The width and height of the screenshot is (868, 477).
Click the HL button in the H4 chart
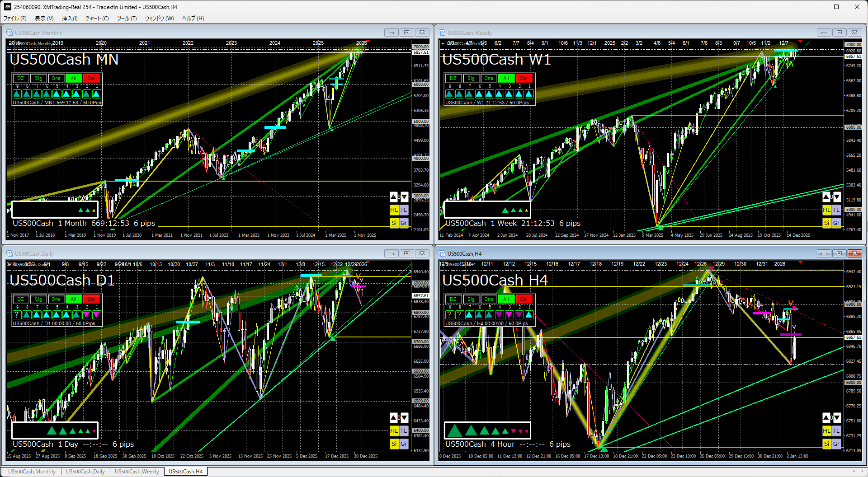826,431
